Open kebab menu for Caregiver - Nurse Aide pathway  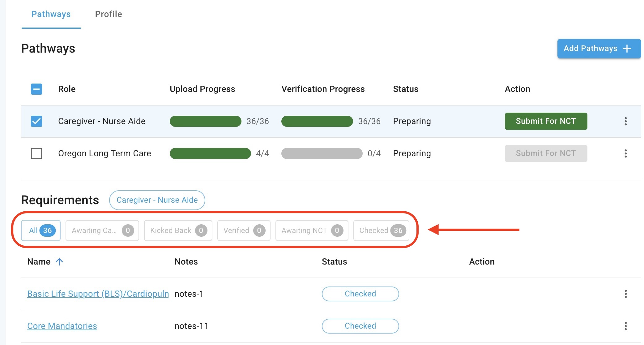pyautogui.click(x=625, y=121)
